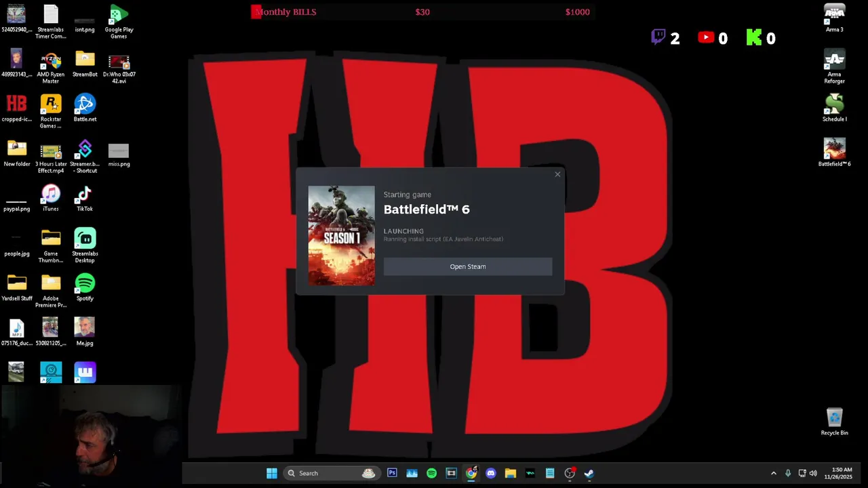This screenshot has height=488, width=868.
Task: Open the volume tray icon
Action: point(813,473)
